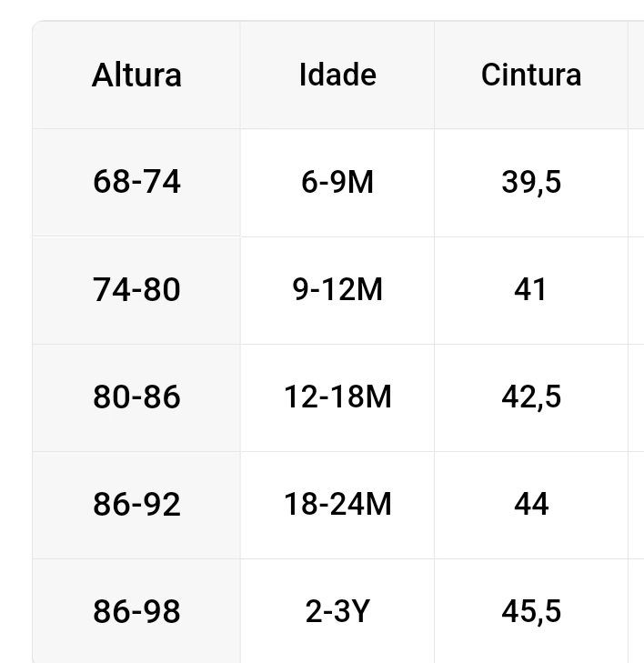Click the 45,5 waist value
Viewport: 644px width, 663px height.
point(531,612)
